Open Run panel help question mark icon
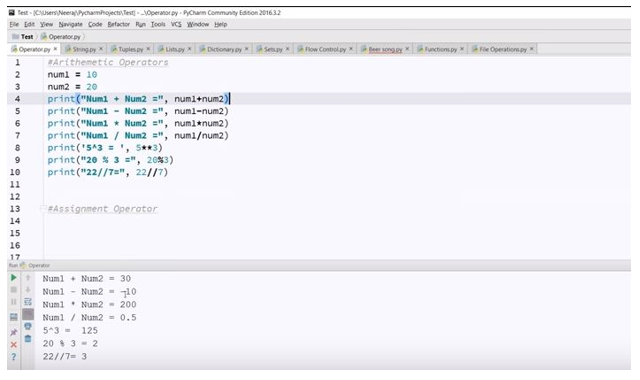This screenshot has height=380, width=640. point(13,357)
